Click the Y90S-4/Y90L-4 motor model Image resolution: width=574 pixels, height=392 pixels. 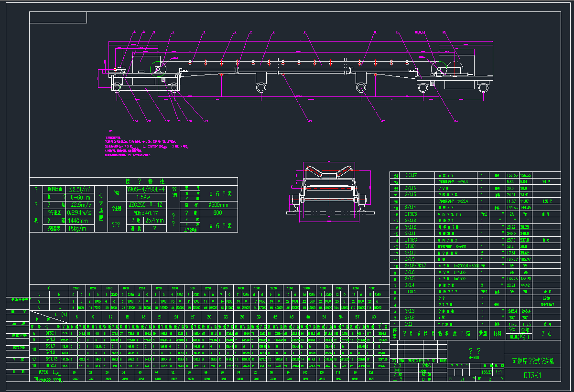click(x=146, y=189)
